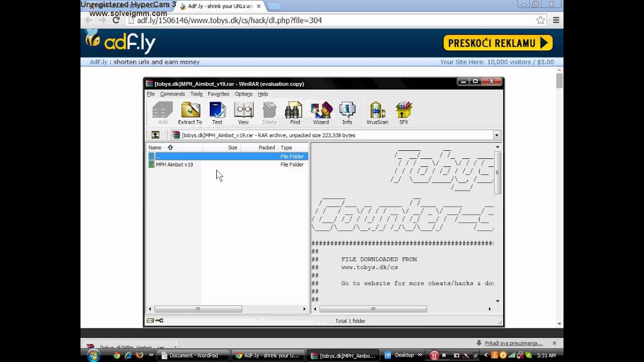This screenshot has width=644, height=362.
Task: Click the SFX toolbar icon
Action: [404, 113]
